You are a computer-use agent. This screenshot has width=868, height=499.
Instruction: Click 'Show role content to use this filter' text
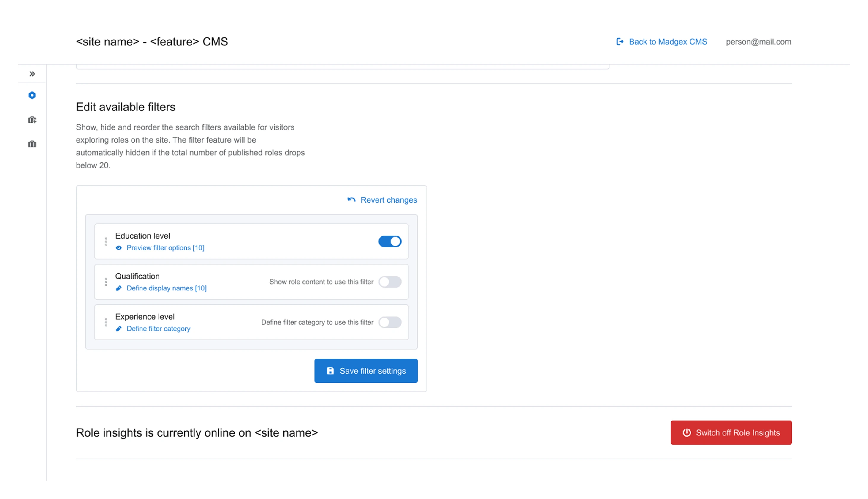coord(321,282)
